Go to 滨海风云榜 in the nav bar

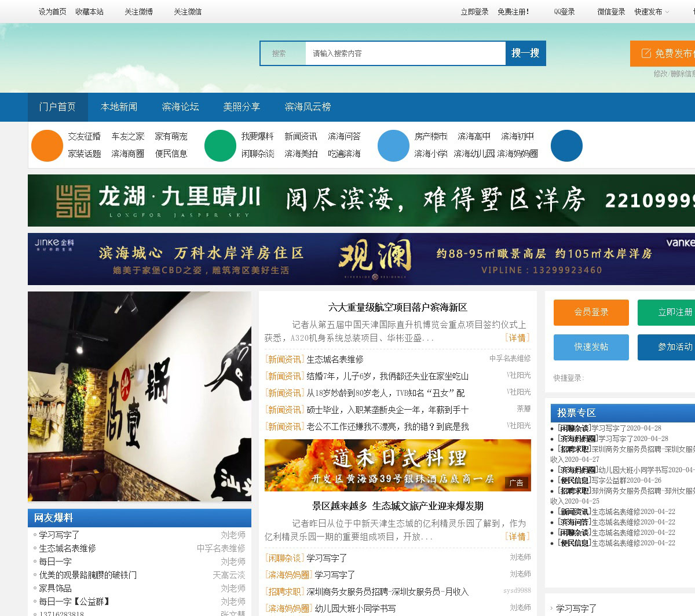pos(308,107)
